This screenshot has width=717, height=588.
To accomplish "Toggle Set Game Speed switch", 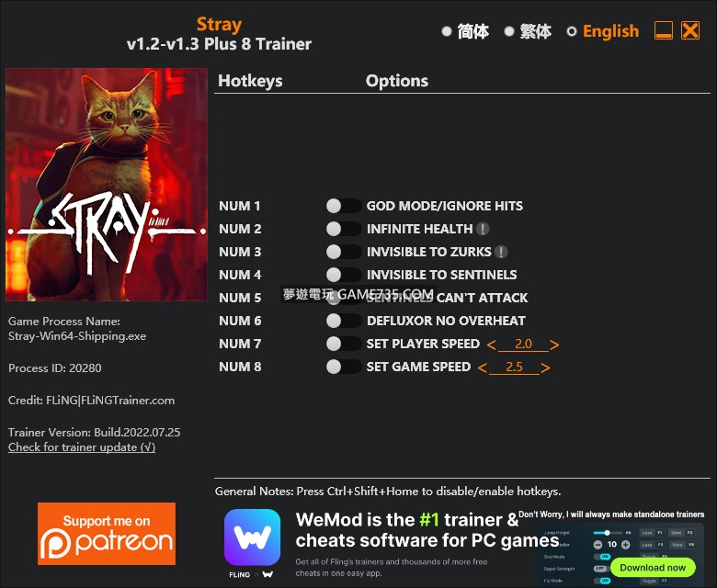I will click(x=344, y=367).
